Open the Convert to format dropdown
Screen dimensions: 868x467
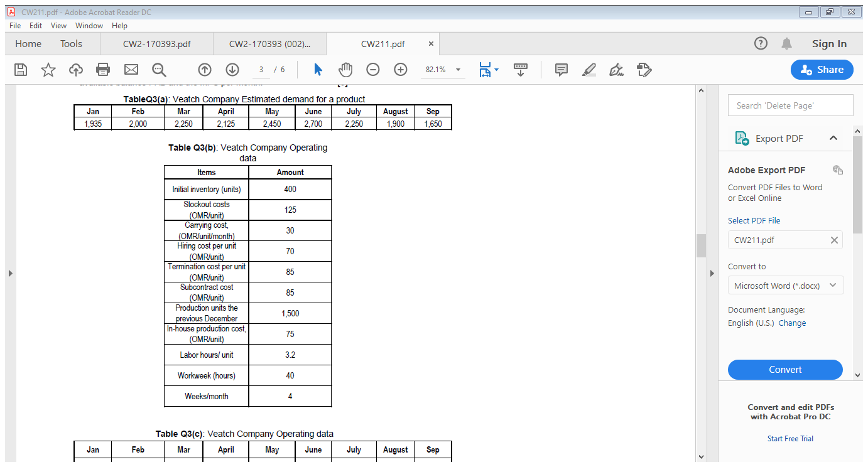pyautogui.click(x=785, y=285)
